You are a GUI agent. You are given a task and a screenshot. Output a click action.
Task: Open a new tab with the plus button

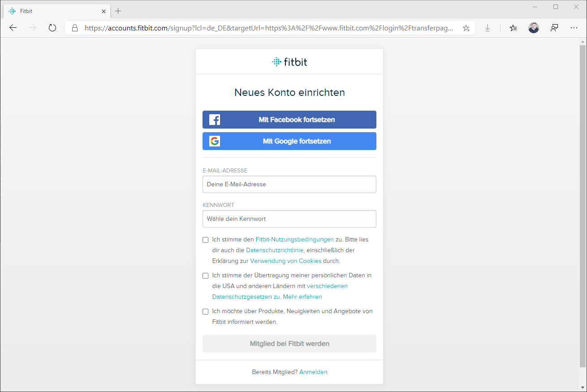118,11
